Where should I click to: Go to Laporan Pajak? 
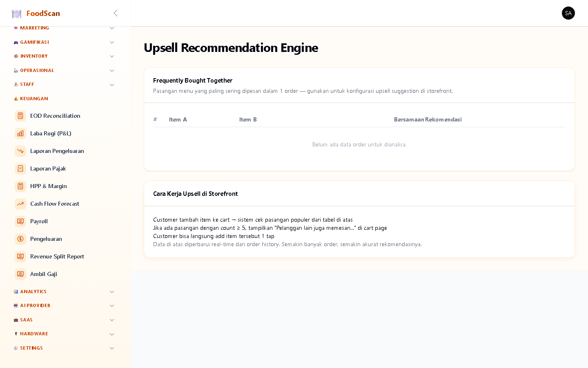coord(65,168)
